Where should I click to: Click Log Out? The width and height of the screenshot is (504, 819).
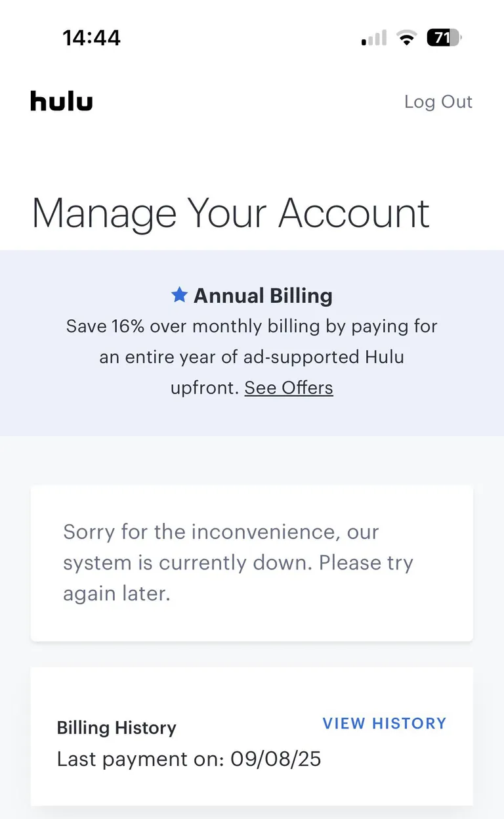coord(438,102)
